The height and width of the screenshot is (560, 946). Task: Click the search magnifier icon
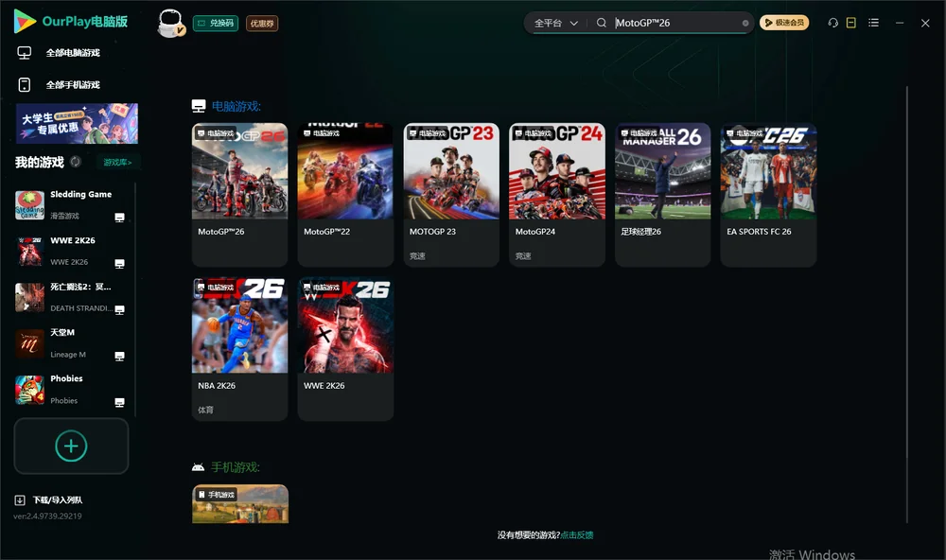(601, 23)
